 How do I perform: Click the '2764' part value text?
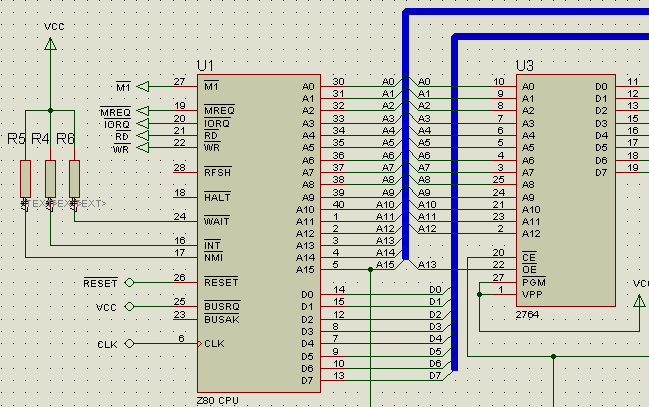pyautogui.click(x=527, y=315)
